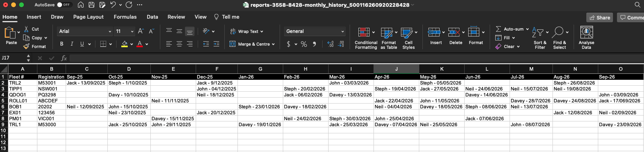Click the centre text horizontally icon
Screen dimensions: 644x152
coord(179,44)
